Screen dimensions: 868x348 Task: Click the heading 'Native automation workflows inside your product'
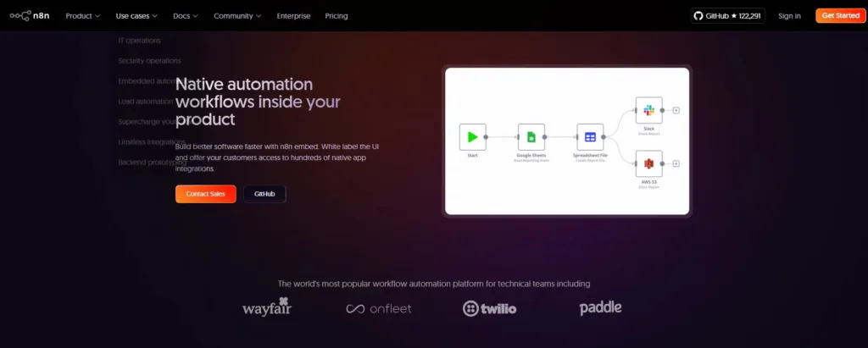258,102
